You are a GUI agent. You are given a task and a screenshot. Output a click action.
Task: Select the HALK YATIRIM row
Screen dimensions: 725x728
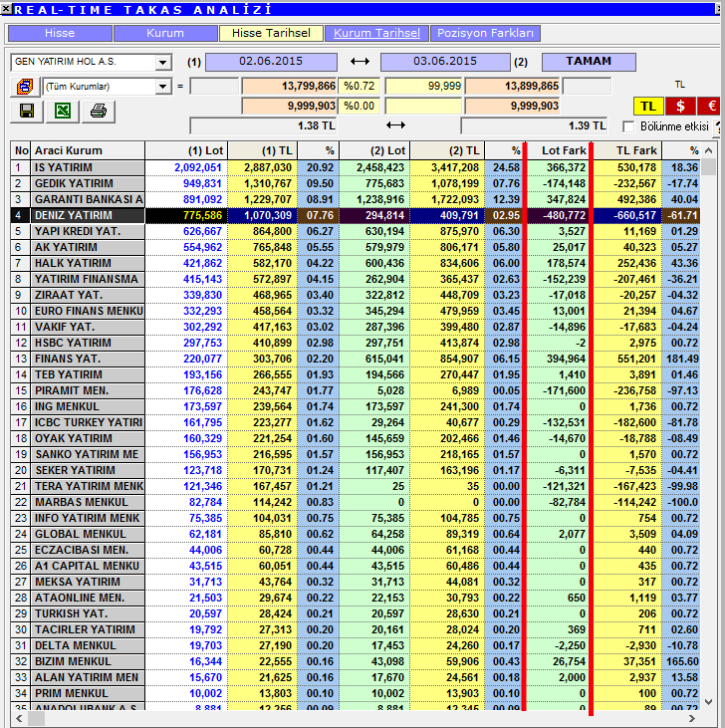click(356, 263)
